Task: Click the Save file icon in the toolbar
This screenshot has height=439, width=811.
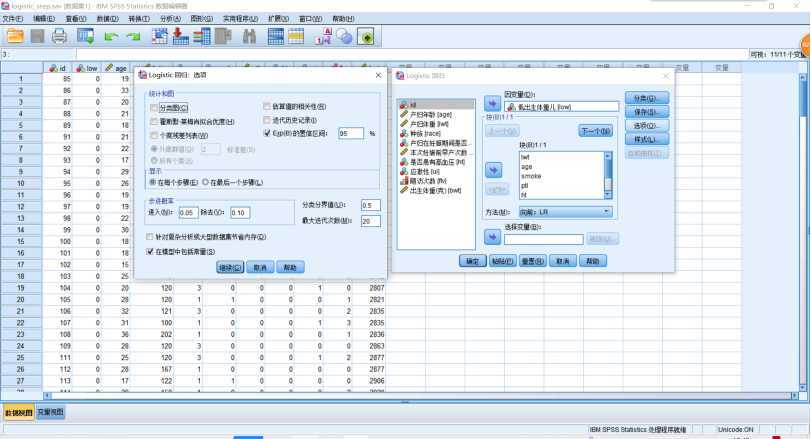Action: tap(37, 36)
